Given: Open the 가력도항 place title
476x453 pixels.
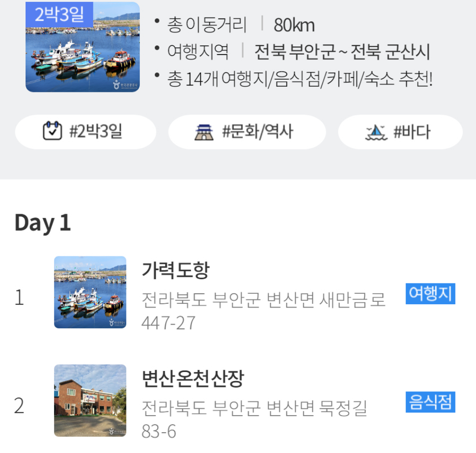Looking at the screenshot, I should 176,270.
